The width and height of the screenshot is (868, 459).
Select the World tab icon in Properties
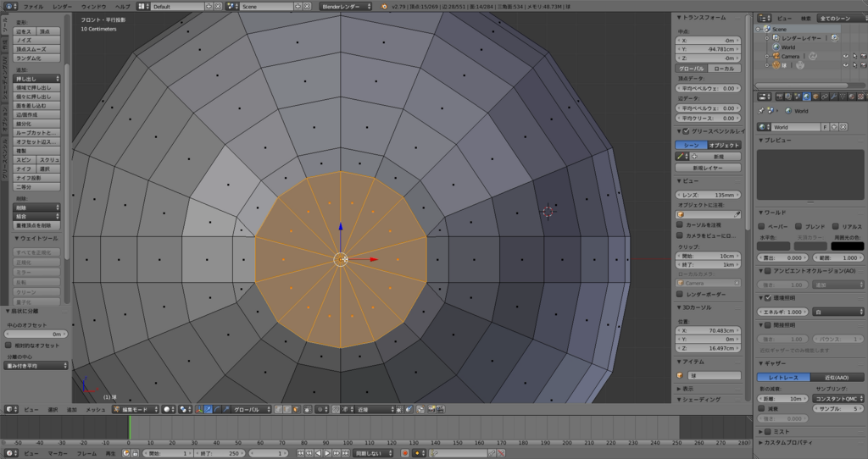[x=807, y=97]
